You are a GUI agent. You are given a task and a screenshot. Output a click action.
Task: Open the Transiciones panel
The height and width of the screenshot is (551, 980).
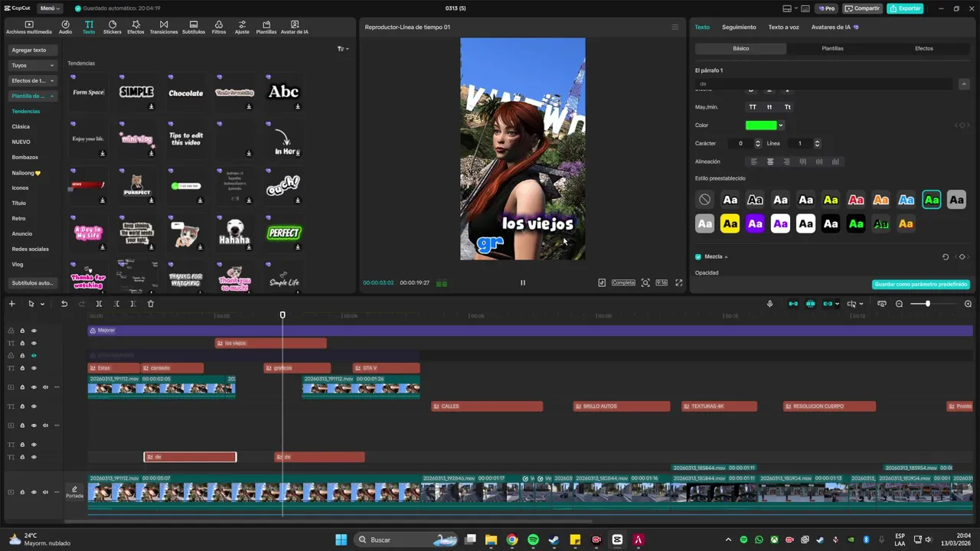pos(164,28)
